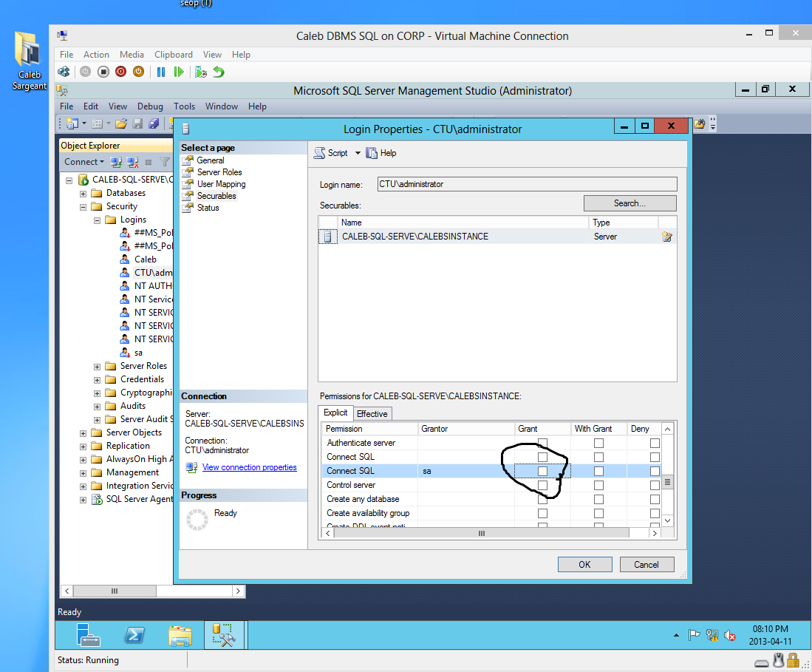Click the Cancel button
This screenshot has height=672, width=812.
pos(646,564)
